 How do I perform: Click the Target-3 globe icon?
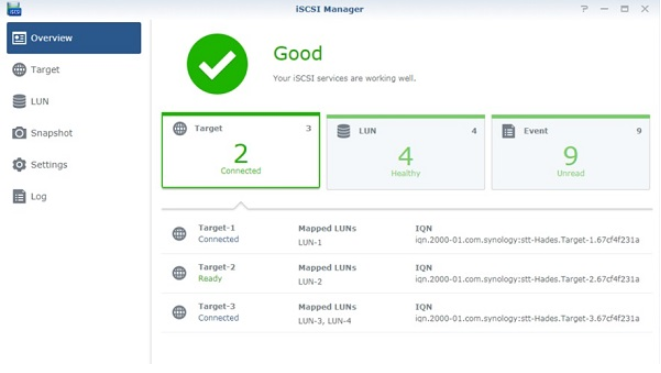coord(179,312)
